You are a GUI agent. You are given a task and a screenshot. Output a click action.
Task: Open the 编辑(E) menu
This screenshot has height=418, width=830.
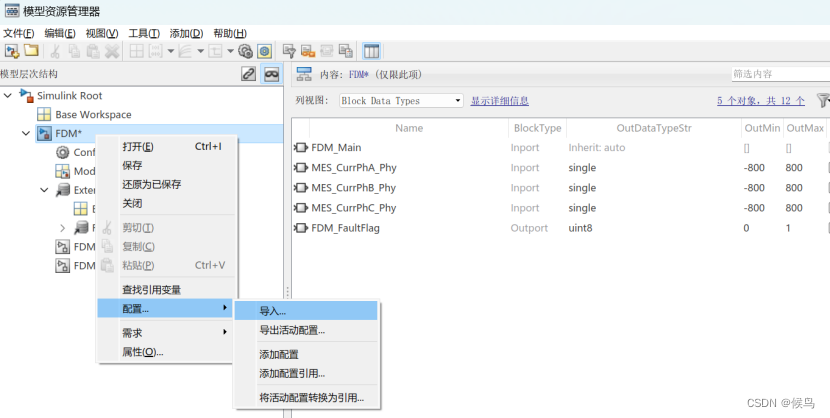click(x=60, y=33)
